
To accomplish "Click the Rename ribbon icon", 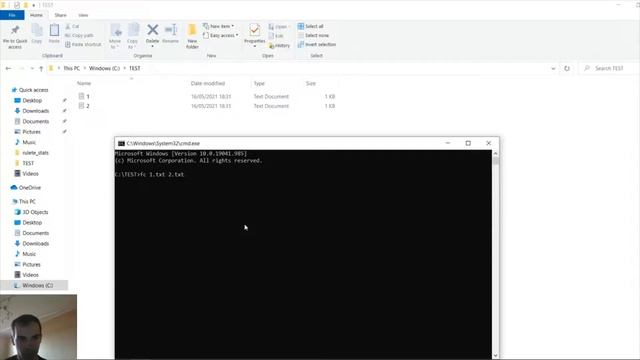I will click(x=171, y=33).
